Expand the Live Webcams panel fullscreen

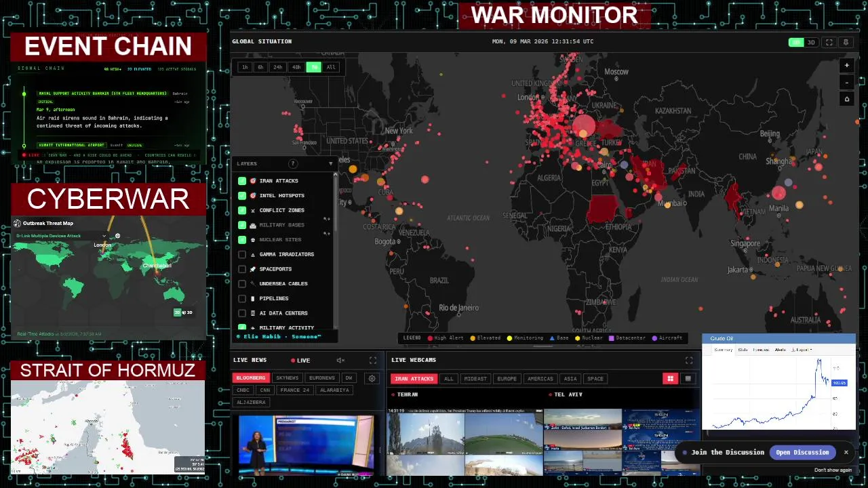click(689, 361)
